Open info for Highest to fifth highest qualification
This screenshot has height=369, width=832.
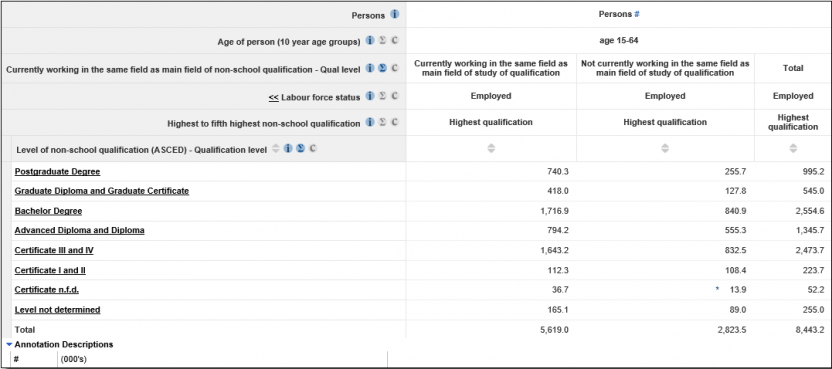[370, 123]
